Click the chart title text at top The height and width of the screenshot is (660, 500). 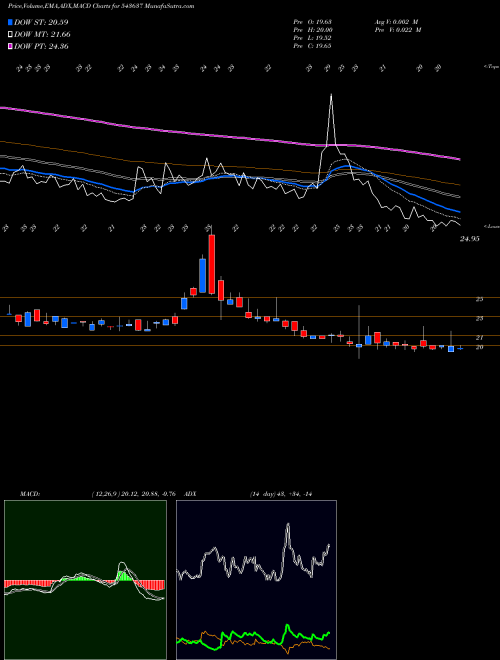pos(101,6)
